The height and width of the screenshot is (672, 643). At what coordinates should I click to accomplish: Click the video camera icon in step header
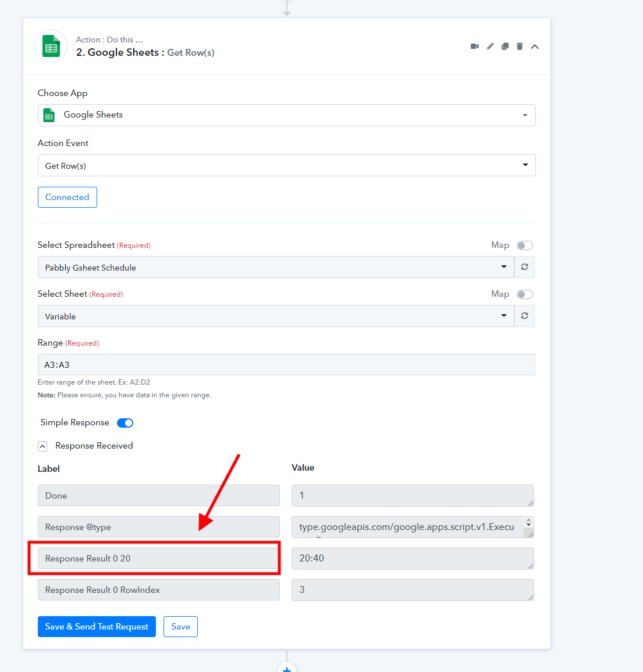coord(474,47)
